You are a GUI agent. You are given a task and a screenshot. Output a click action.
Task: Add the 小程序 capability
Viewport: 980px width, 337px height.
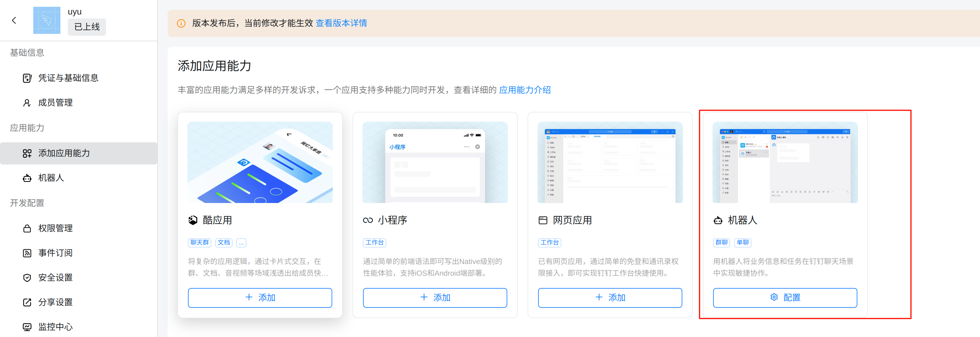point(435,298)
